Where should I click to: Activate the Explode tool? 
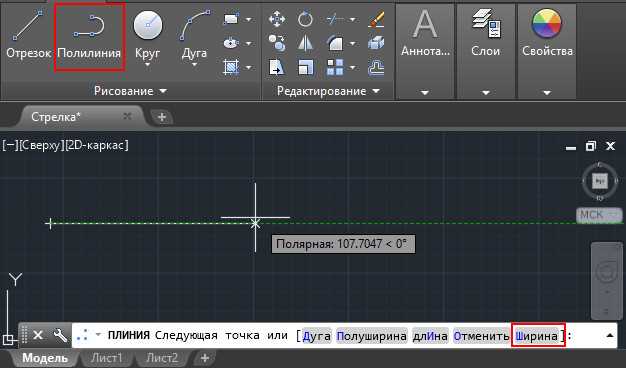coord(376,43)
